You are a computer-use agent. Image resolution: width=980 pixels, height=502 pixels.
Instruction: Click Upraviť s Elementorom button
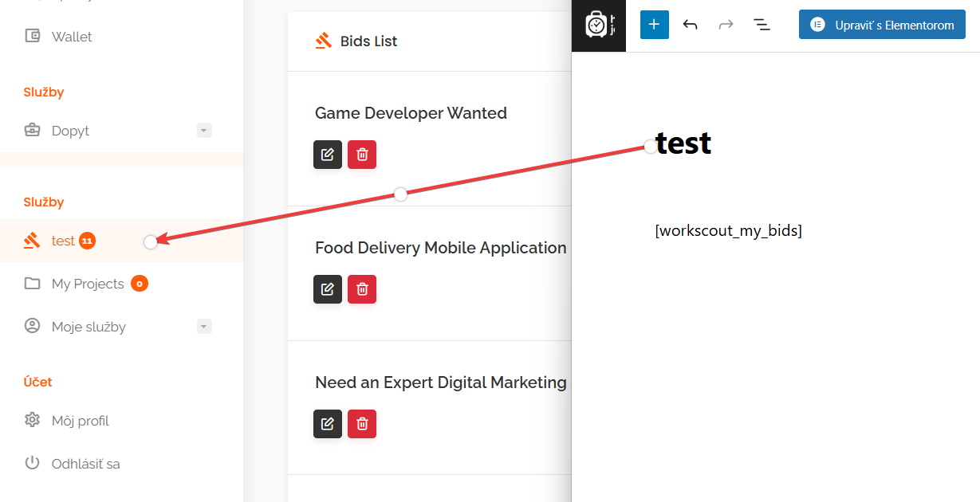[882, 25]
